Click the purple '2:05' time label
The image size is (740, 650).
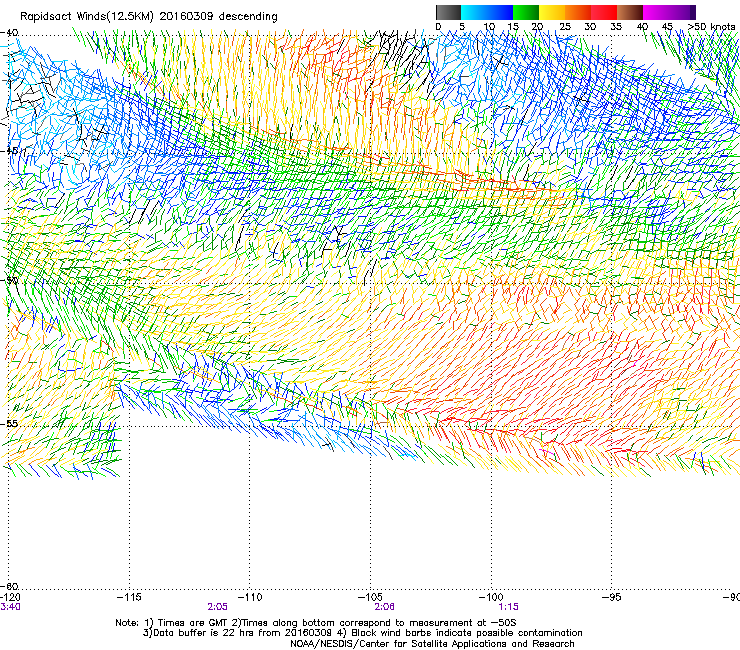click(217, 607)
